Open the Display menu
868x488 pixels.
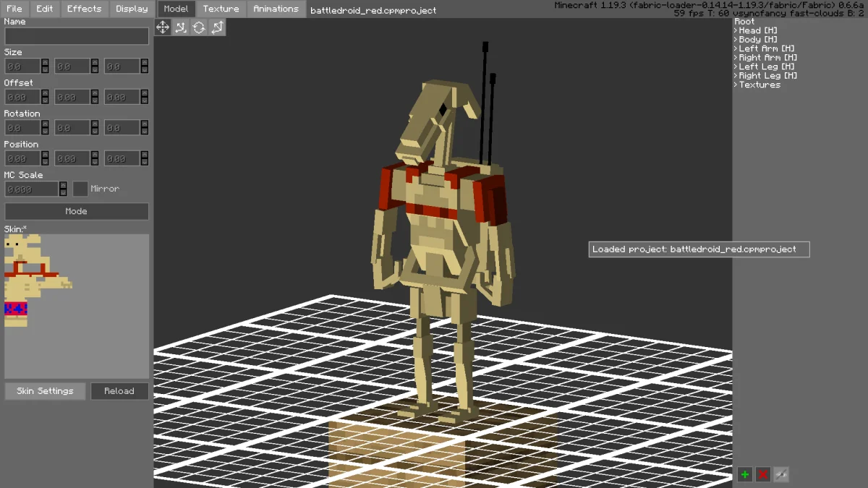point(132,9)
